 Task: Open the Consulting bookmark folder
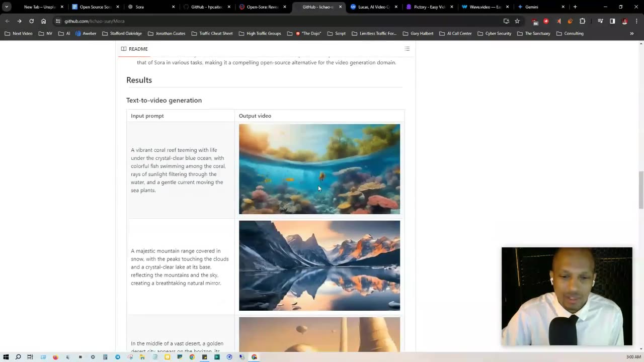pyautogui.click(x=570, y=34)
